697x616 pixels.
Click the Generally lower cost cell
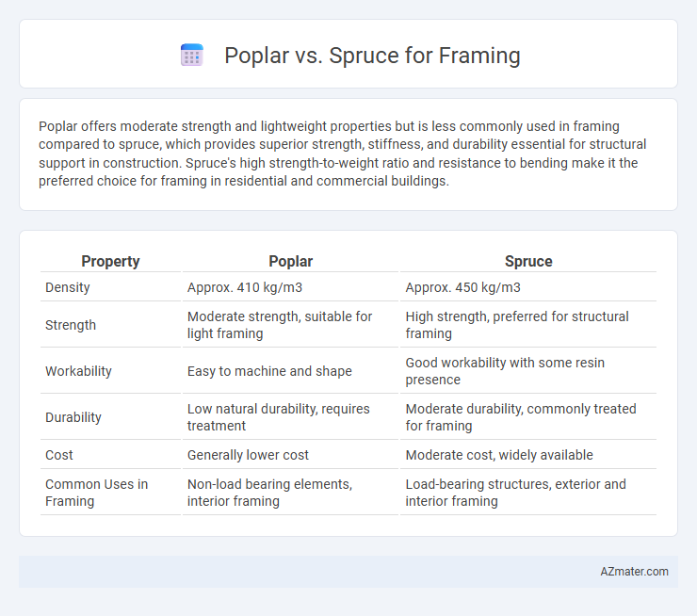click(x=248, y=455)
